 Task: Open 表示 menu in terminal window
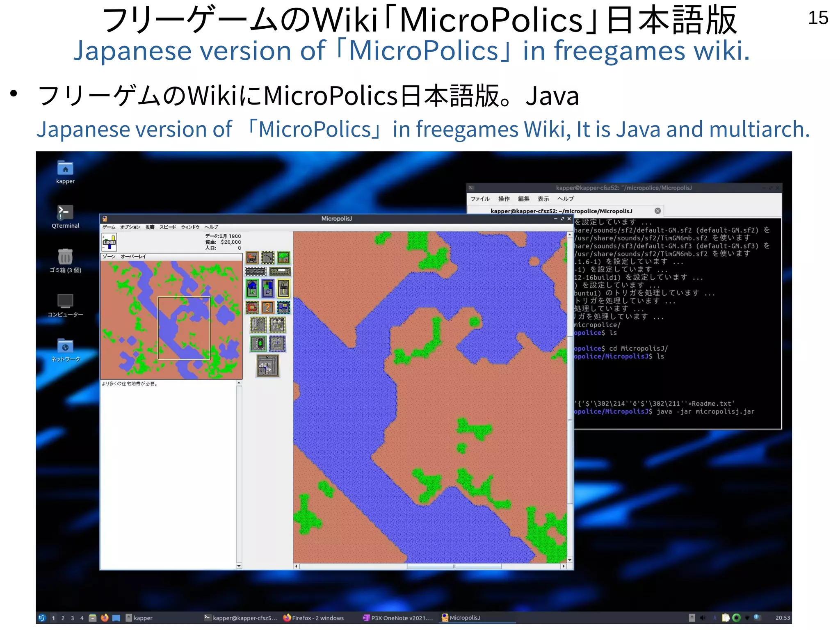[x=543, y=199]
